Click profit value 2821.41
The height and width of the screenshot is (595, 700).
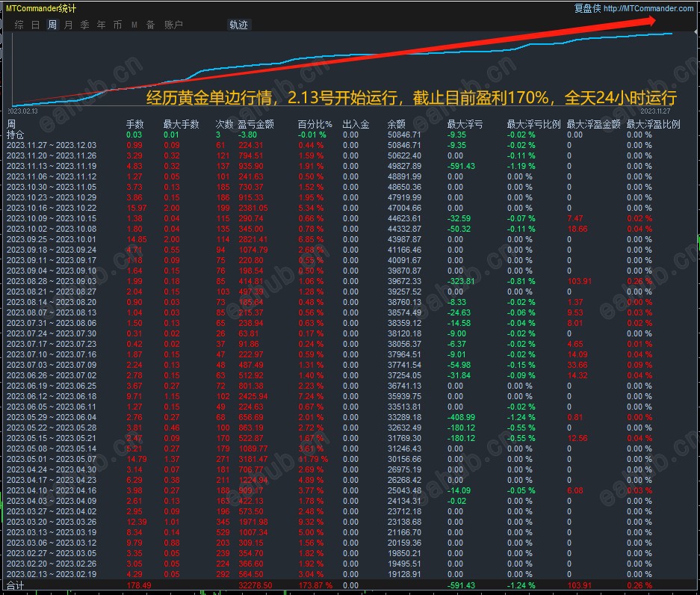pos(253,239)
